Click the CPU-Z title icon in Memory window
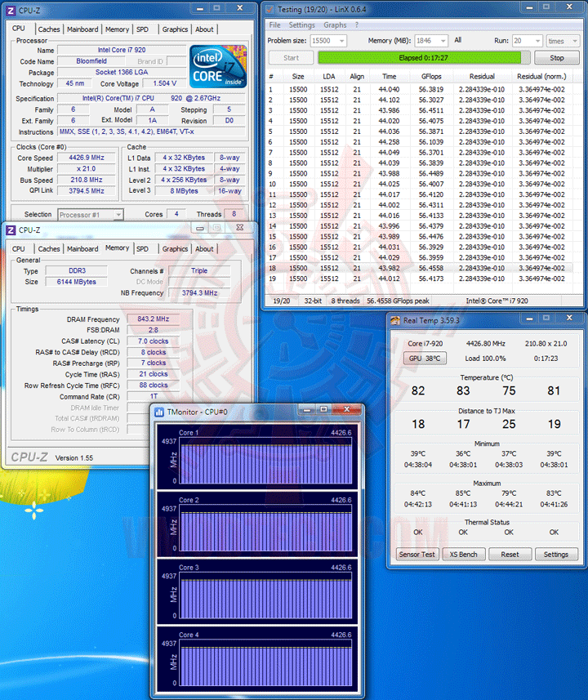This screenshot has height=700, width=588. click(x=11, y=230)
